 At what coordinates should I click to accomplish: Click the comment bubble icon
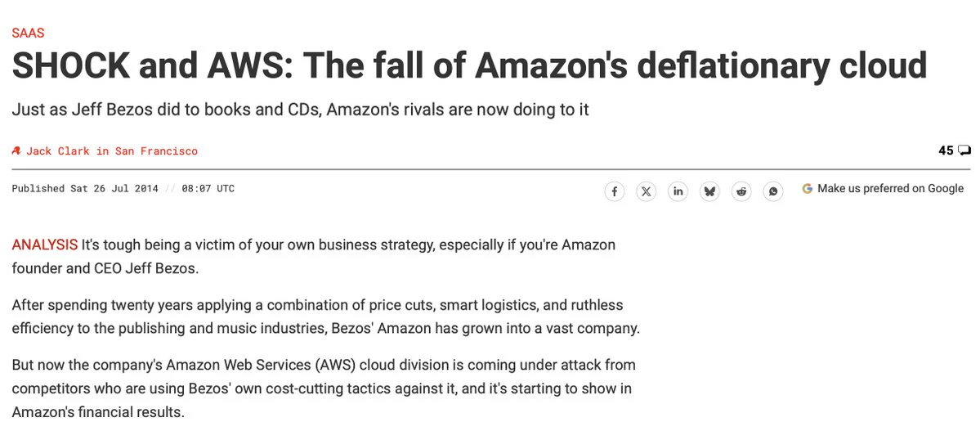tap(964, 150)
